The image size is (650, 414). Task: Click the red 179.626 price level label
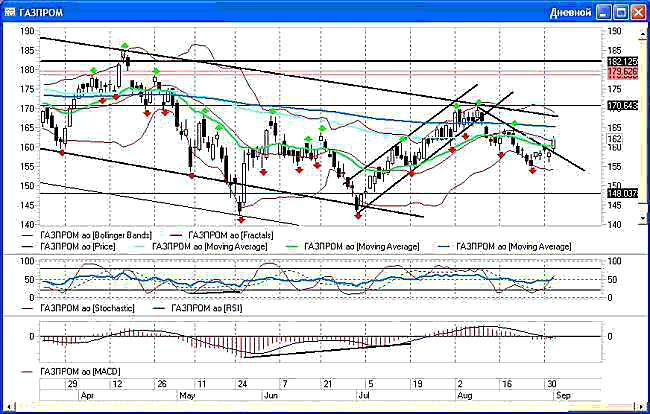click(x=622, y=73)
